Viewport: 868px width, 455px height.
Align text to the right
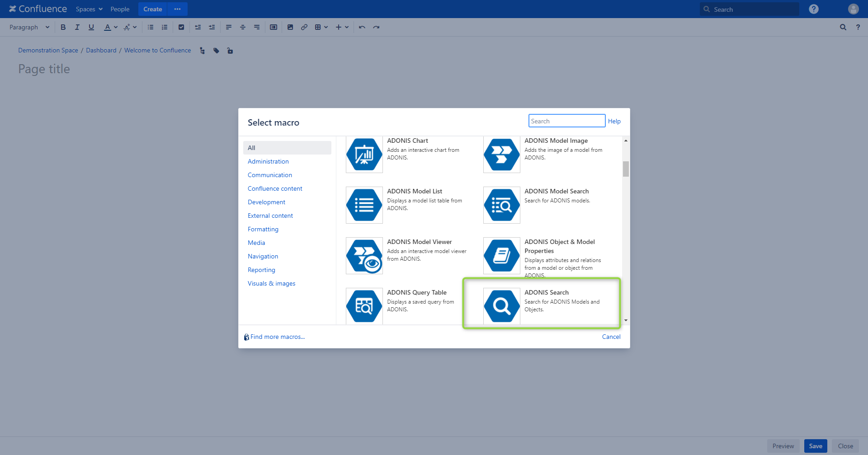tap(257, 27)
